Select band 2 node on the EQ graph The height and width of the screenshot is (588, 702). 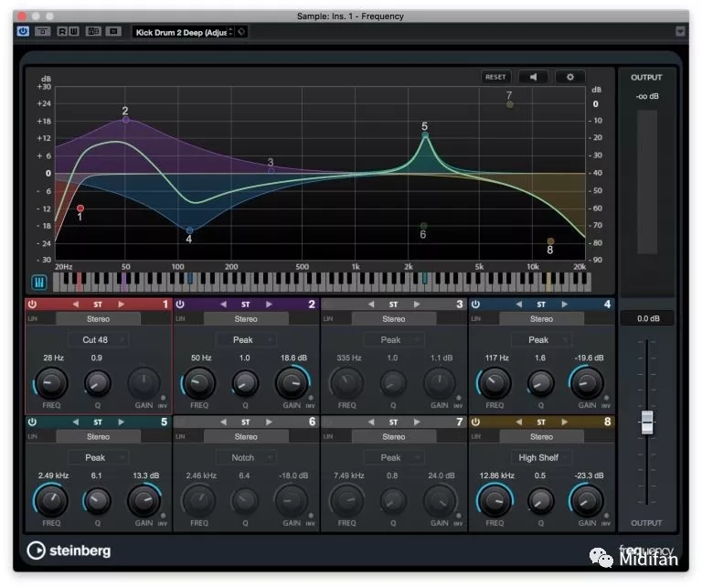pyautogui.click(x=125, y=120)
